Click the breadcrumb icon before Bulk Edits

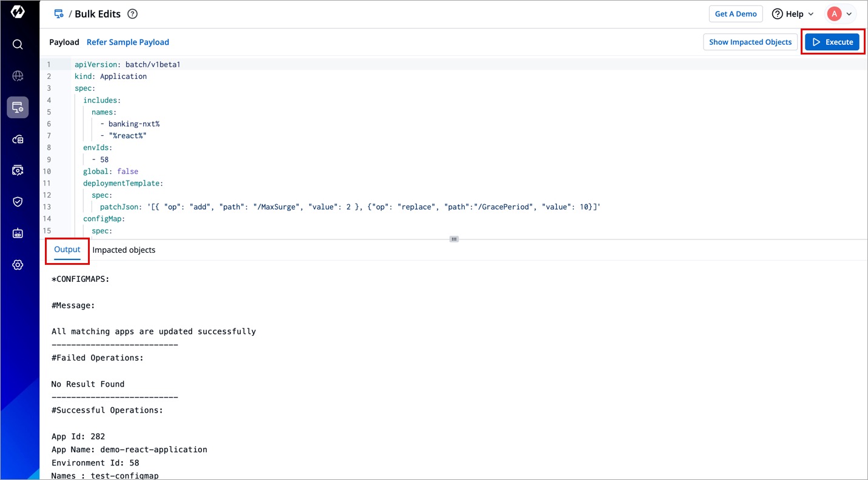click(x=59, y=14)
